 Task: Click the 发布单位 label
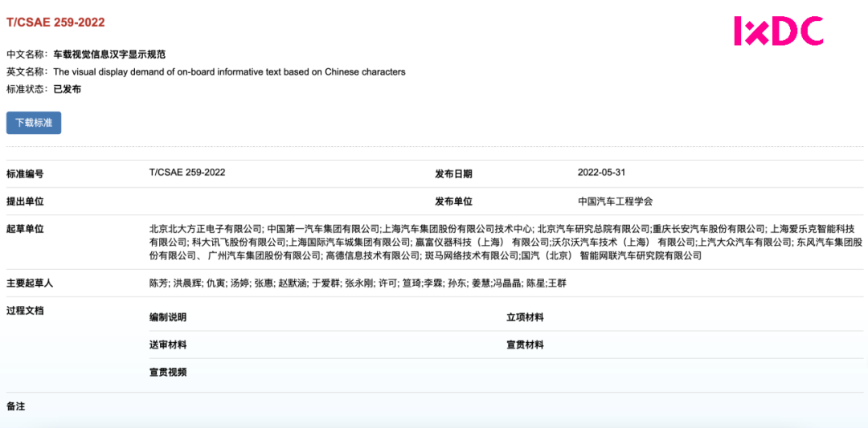[x=453, y=202]
